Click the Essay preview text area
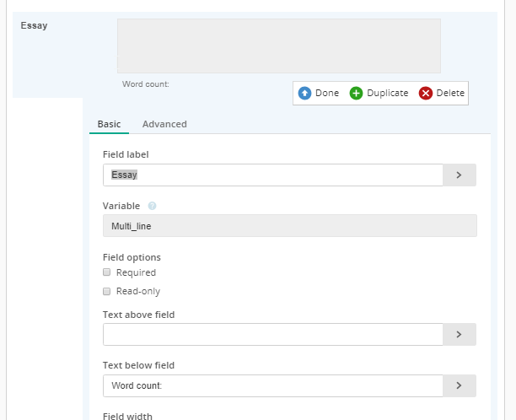This screenshot has width=516, height=420. [x=279, y=46]
